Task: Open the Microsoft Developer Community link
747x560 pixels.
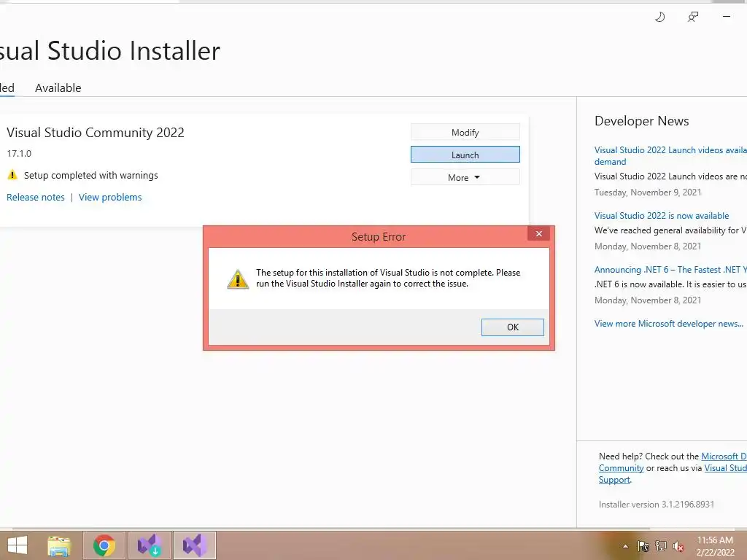Action: click(672, 462)
